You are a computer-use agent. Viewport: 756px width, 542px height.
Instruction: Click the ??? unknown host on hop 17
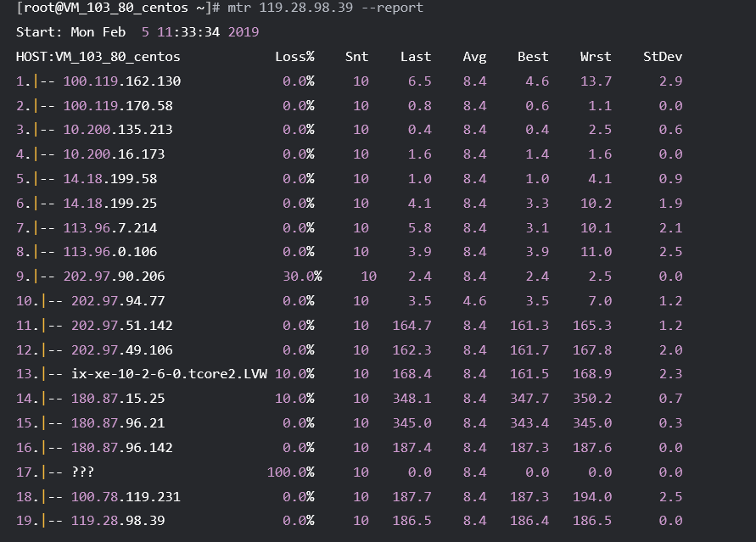click(x=82, y=472)
